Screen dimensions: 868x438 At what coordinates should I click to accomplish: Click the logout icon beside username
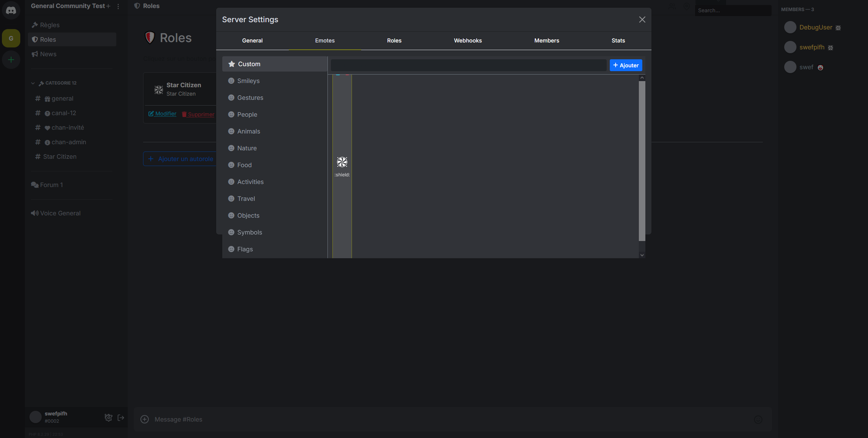tap(121, 417)
